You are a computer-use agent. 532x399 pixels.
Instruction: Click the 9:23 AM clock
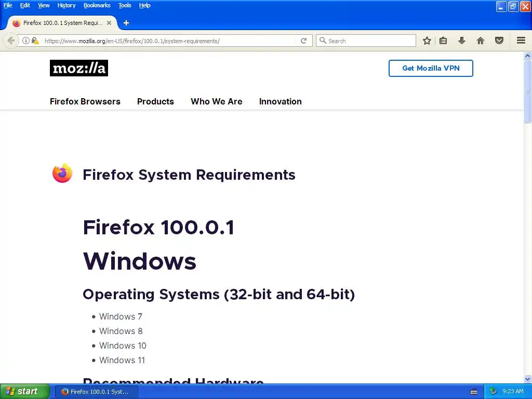[x=513, y=392]
